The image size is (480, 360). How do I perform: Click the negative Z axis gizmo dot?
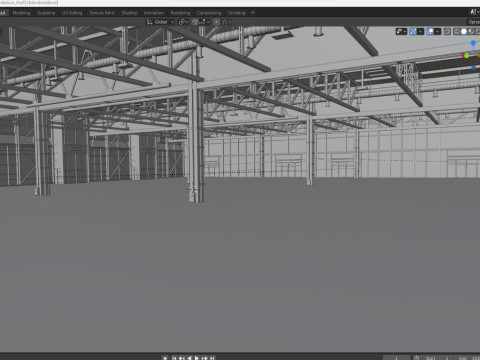click(x=473, y=67)
